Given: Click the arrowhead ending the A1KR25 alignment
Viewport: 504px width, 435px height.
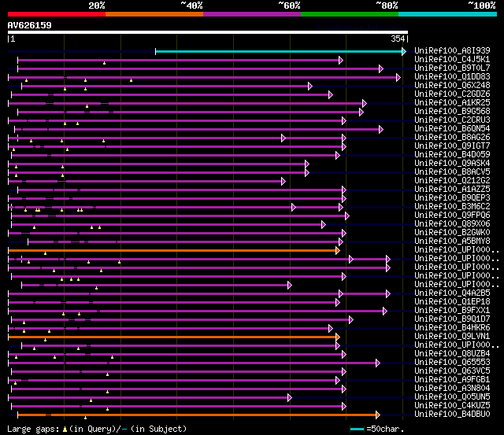Looking at the screenshot, I should coord(364,103).
